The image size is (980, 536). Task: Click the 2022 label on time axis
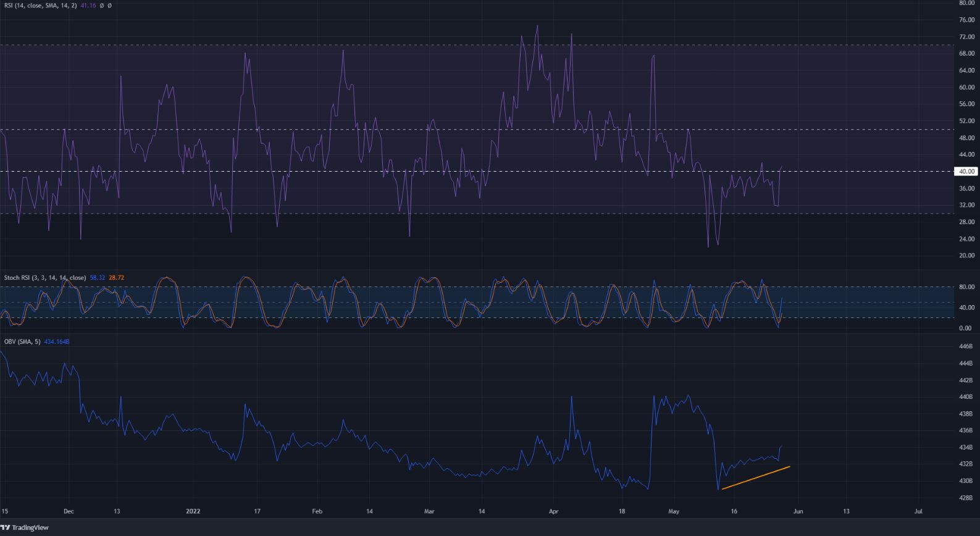click(194, 511)
